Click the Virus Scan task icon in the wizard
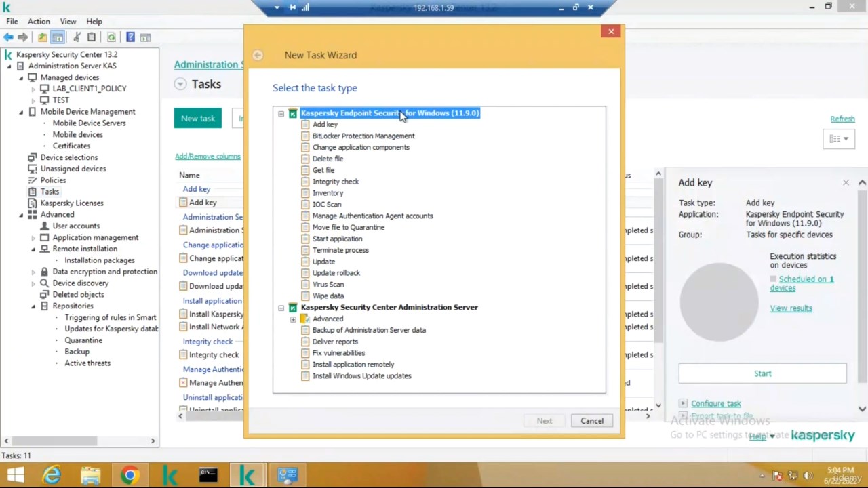 click(305, 285)
